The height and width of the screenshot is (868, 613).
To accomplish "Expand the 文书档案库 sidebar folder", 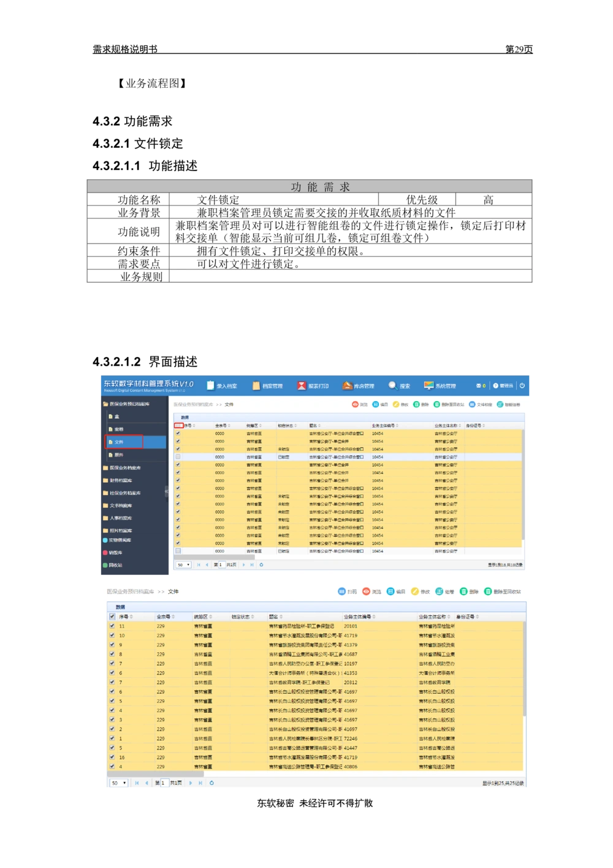I will pos(116,505).
